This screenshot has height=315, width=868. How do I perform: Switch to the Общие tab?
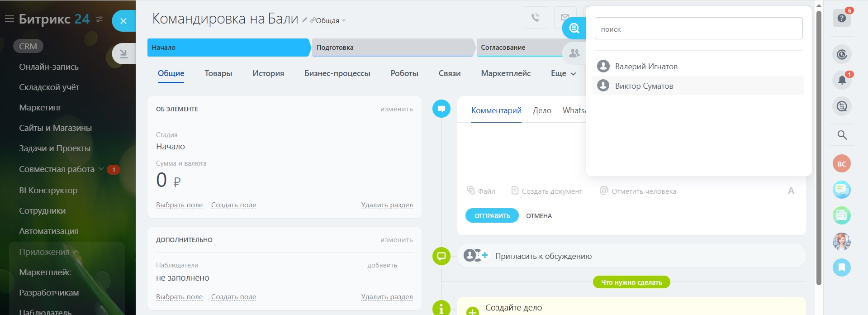point(171,73)
